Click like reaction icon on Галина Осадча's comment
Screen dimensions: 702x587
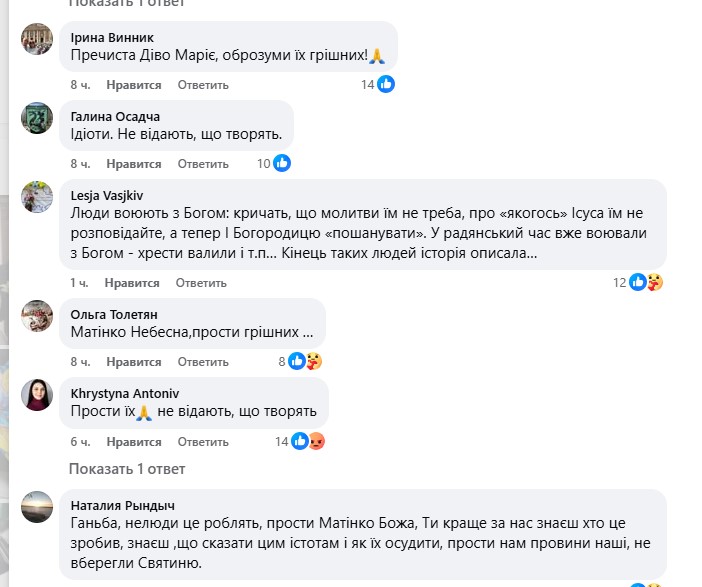point(282,164)
